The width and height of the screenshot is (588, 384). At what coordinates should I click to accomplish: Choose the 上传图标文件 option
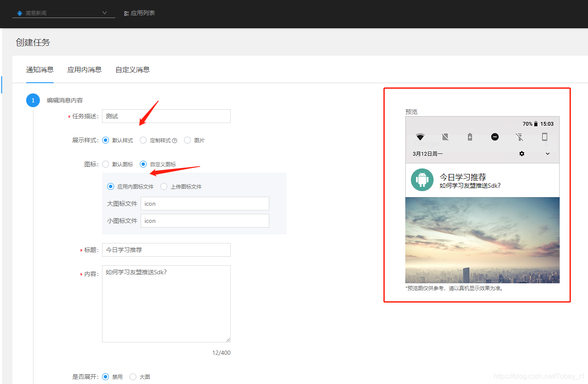click(163, 186)
